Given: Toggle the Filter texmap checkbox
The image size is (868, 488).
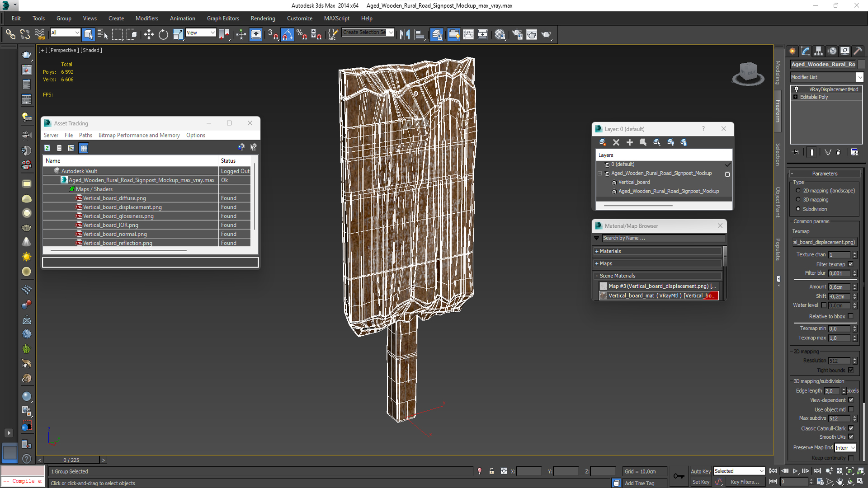Looking at the screenshot, I should click(851, 264).
